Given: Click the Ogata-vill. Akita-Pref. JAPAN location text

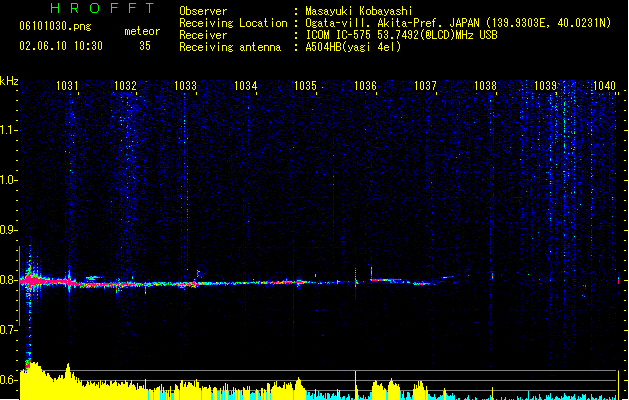Looking at the screenshot, I should [458, 23].
